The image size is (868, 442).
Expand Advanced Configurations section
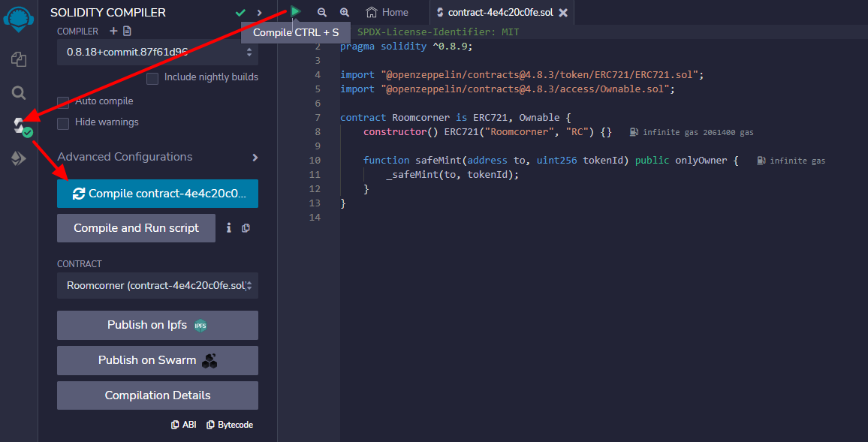(158, 157)
